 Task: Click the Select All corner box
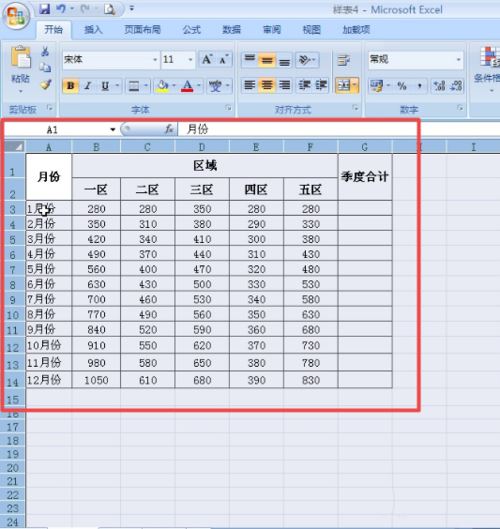click(15, 147)
